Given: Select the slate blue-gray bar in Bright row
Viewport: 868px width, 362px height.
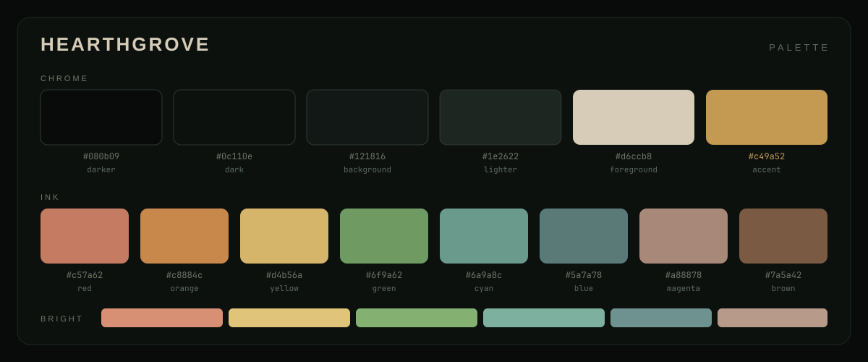Looking at the screenshot, I should [x=661, y=318].
